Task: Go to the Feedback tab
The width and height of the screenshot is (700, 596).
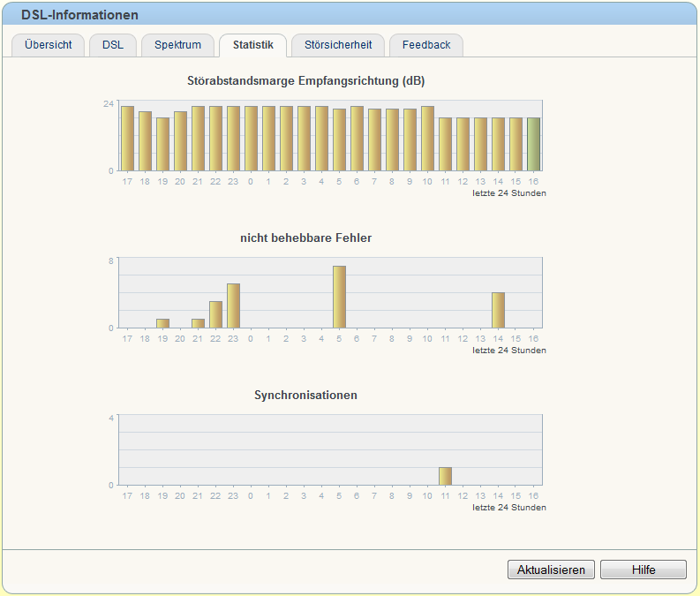Action: click(x=426, y=45)
